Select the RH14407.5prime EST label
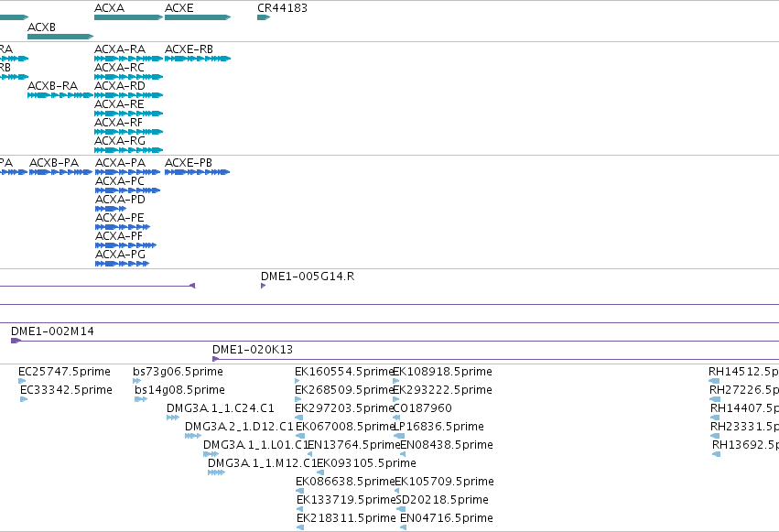This screenshot has width=779, height=532. click(745, 408)
